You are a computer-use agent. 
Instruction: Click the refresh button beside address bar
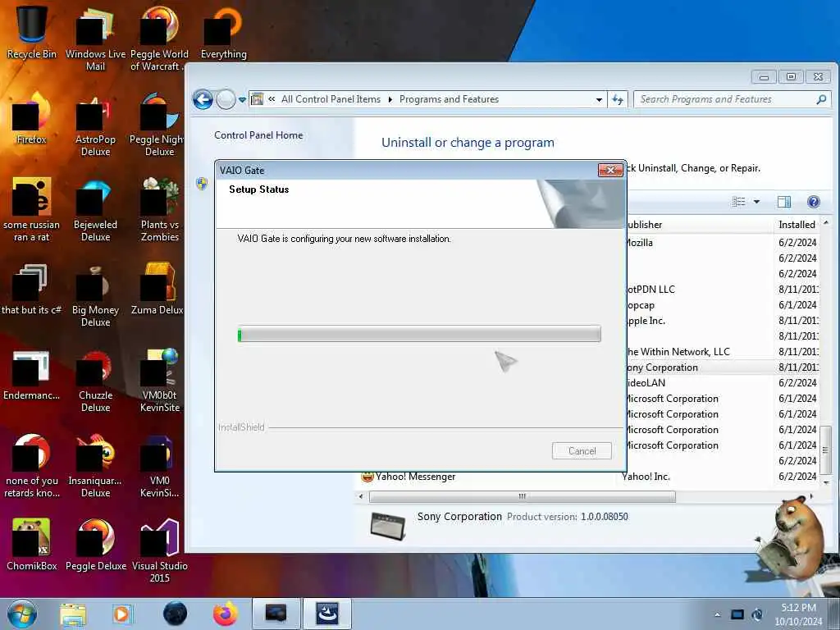tap(618, 99)
